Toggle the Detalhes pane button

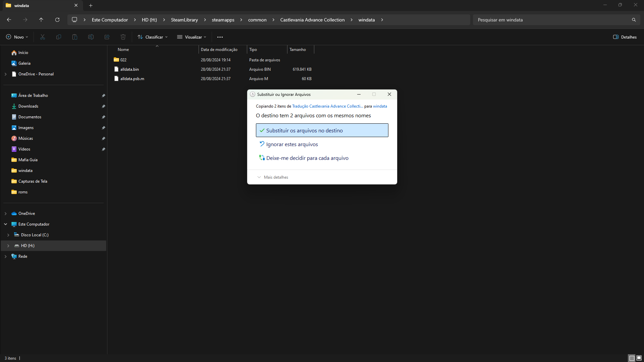coord(625,37)
